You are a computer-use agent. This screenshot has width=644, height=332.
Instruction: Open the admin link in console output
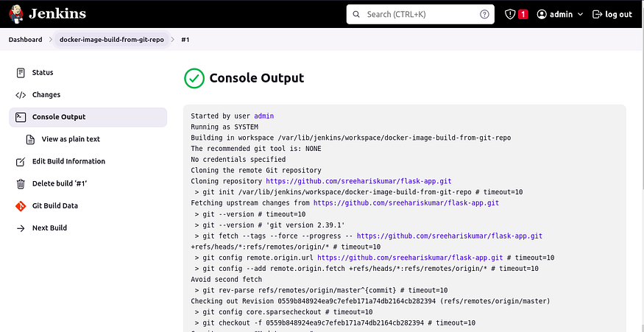coord(263,116)
